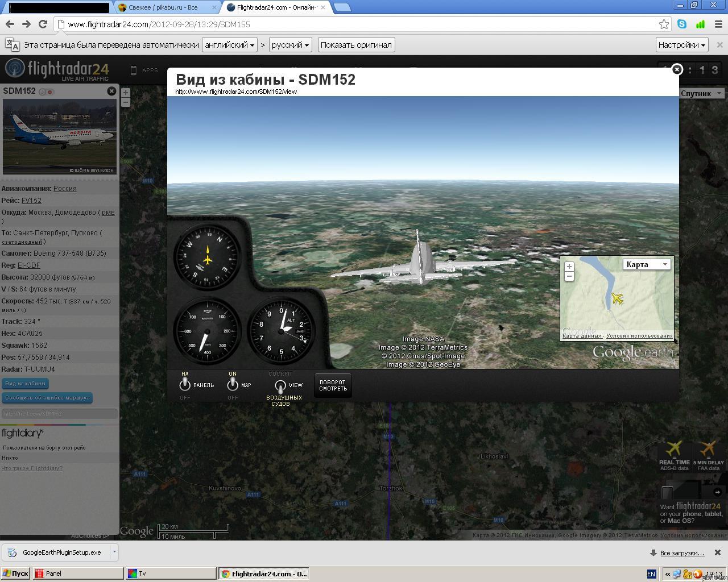Bookmark page with the star icon
Viewport: 728px width, 582px height.
664,24
